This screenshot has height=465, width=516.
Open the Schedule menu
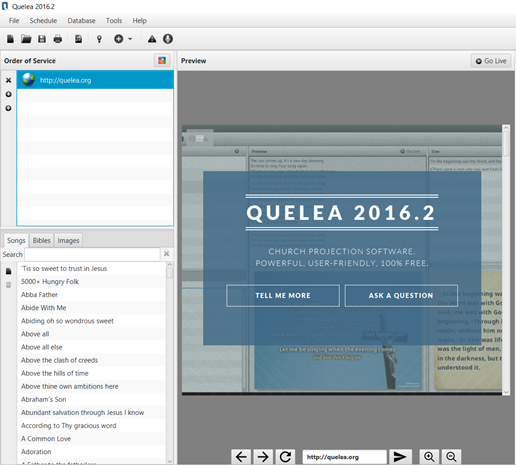tap(43, 21)
